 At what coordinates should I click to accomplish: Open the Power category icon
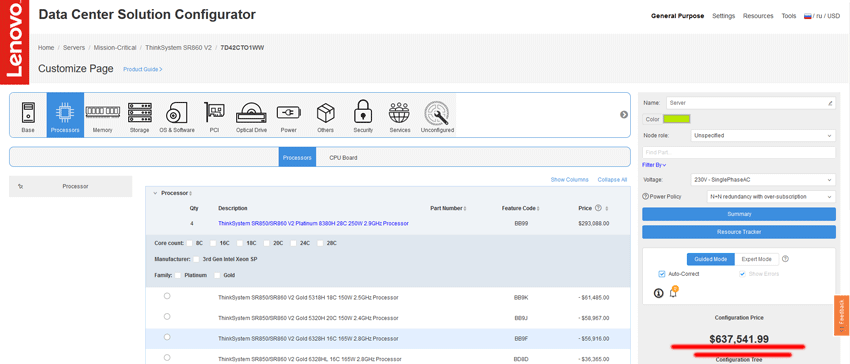(288, 115)
